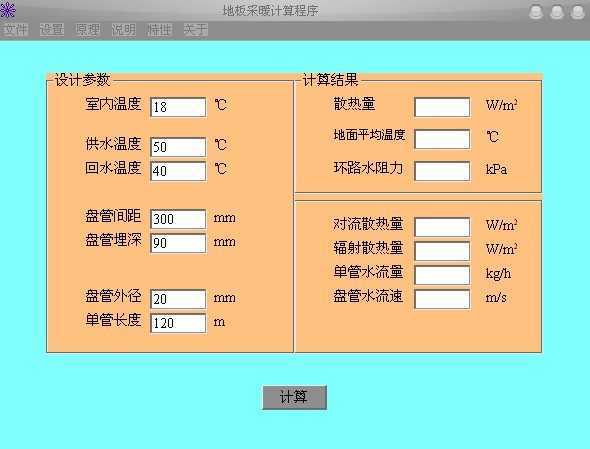Click the 地板采暖计算程序 window title

click(x=271, y=11)
